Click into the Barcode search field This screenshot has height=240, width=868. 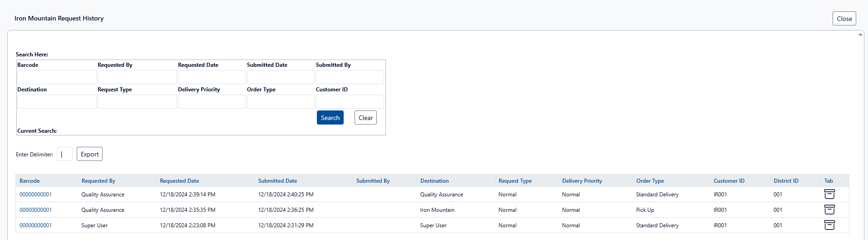[57, 77]
